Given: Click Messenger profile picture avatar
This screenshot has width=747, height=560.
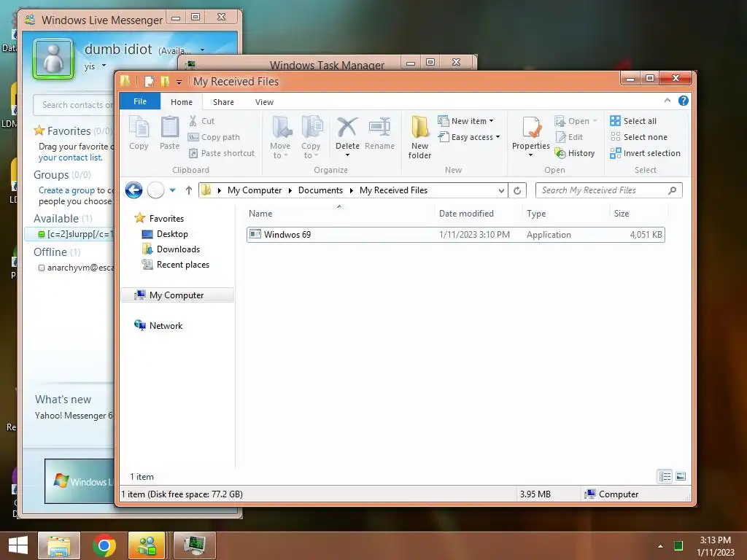Looking at the screenshot, I should coord(53,59).
